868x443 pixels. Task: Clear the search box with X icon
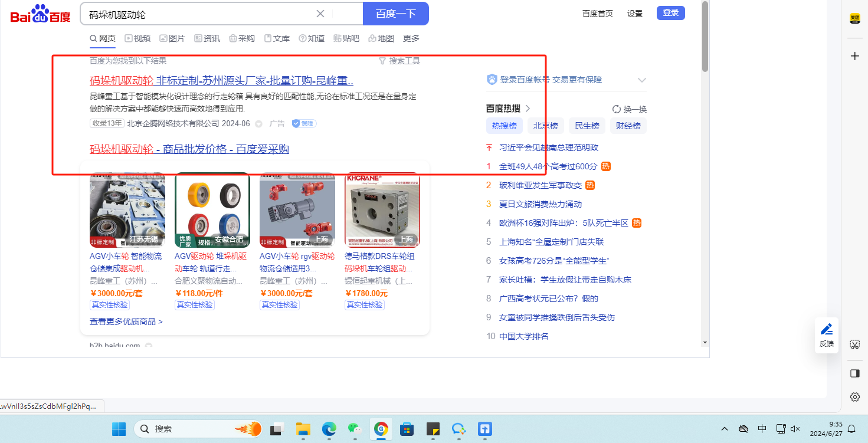click(320, 14)
